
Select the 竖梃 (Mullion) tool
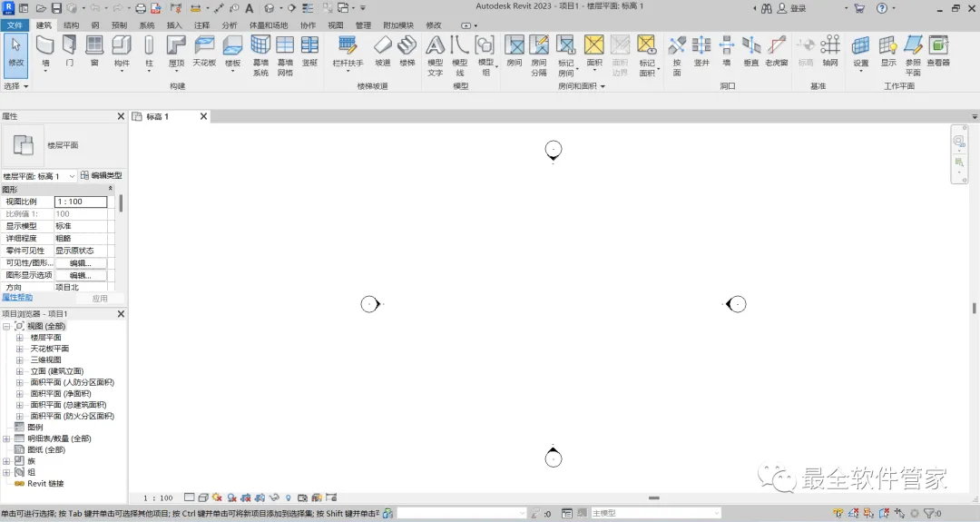pos(310,52)
